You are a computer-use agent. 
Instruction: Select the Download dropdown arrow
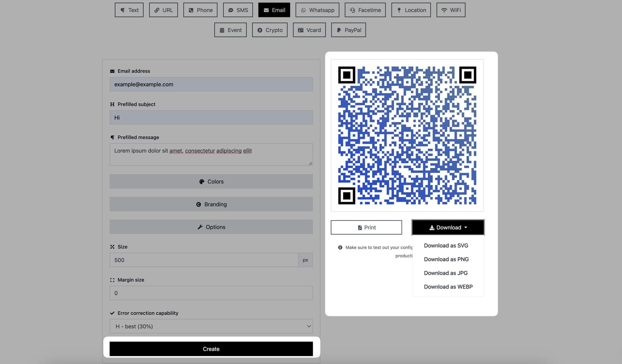coord(466,227)
